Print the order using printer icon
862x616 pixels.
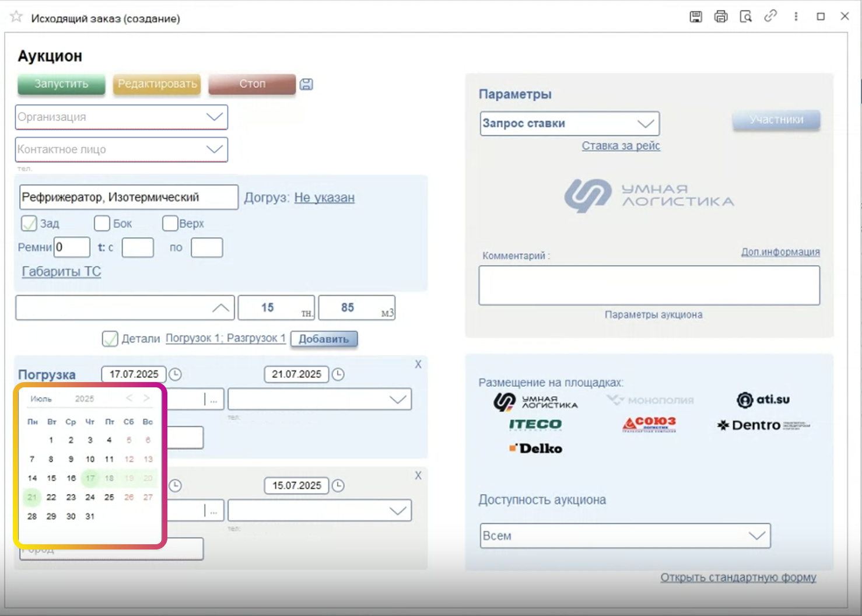coord(721,16)
